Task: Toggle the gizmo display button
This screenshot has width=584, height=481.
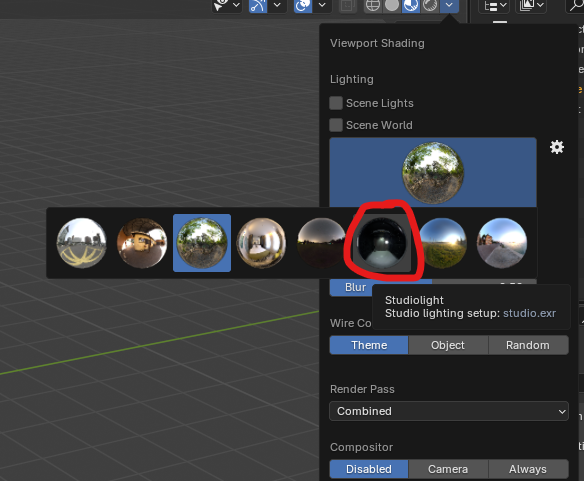Action: pos(258,5)
